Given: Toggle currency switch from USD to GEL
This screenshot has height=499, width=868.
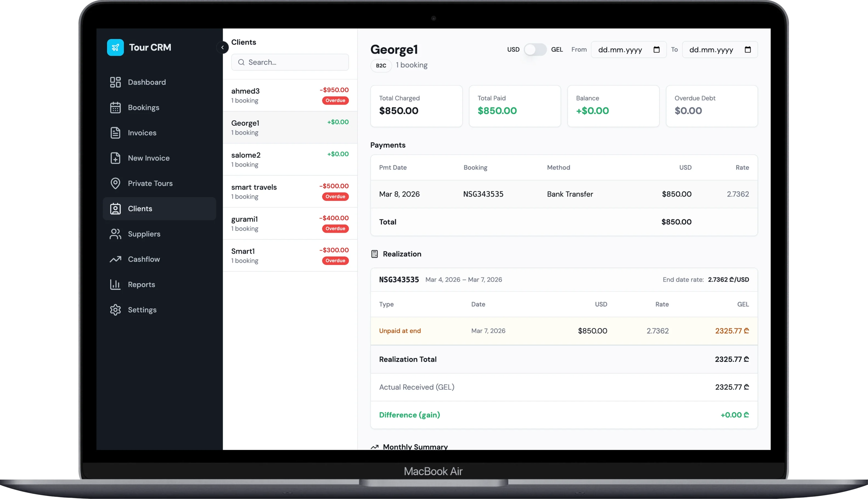Looking at the screenshot, I should pos(535,50).
